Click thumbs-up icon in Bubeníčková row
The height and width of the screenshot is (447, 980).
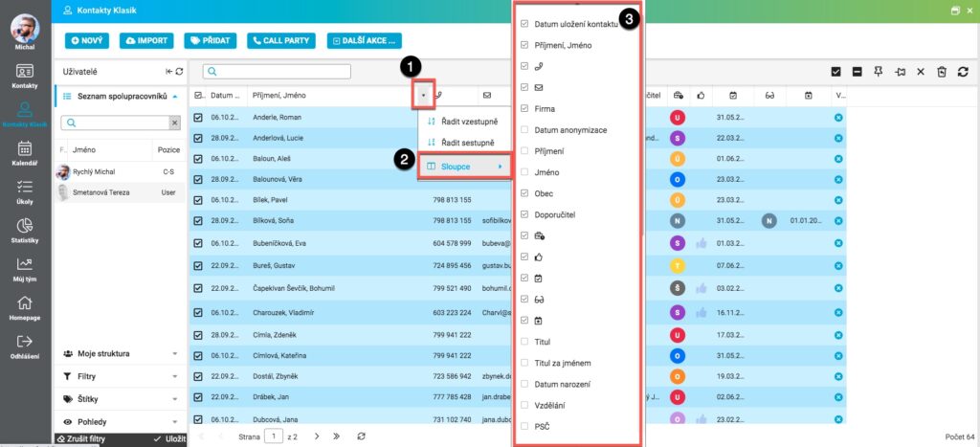click(702, 242)
